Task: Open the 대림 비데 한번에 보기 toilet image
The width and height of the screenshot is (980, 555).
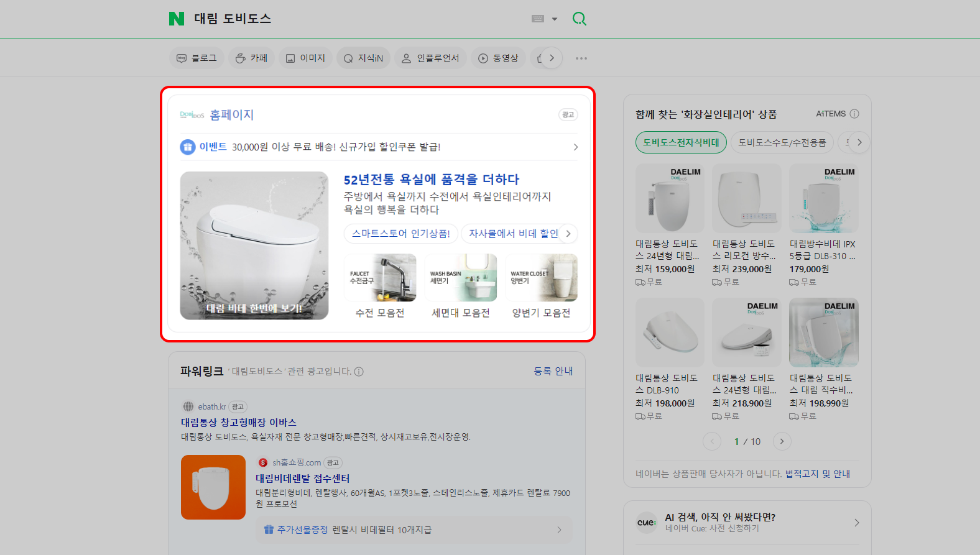Action: 254,245
